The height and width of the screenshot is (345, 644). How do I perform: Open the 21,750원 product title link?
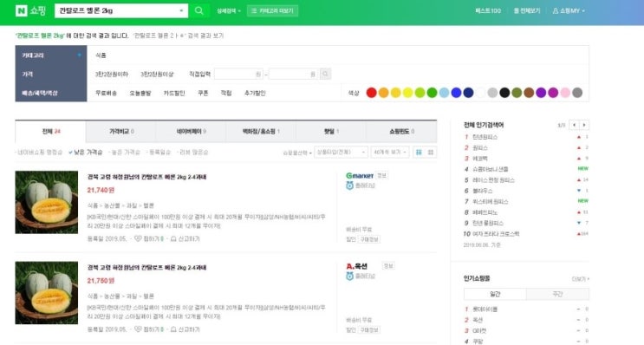point(146,267)
